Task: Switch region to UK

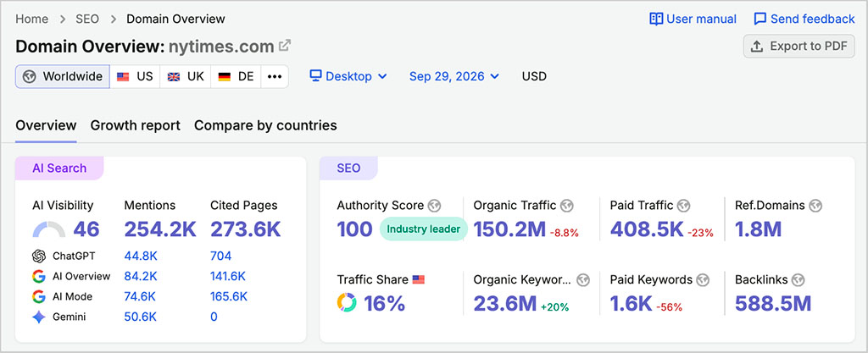Action: 186,76
